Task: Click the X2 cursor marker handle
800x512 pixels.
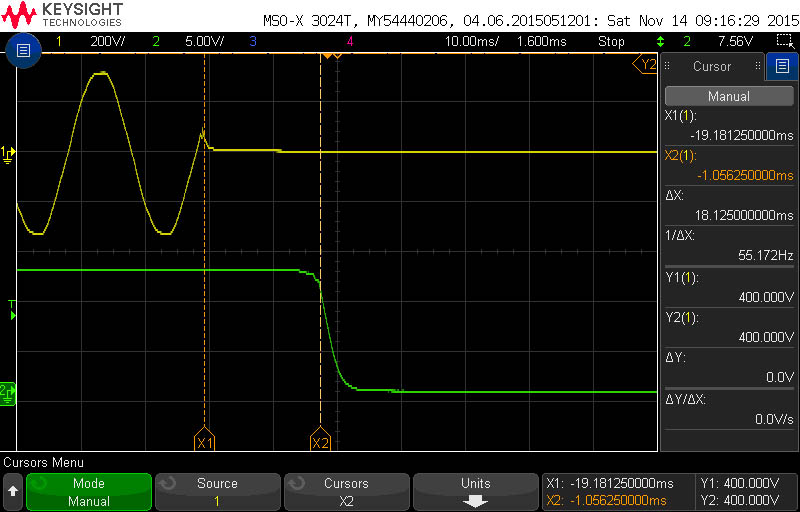Action: pos(320,439)
